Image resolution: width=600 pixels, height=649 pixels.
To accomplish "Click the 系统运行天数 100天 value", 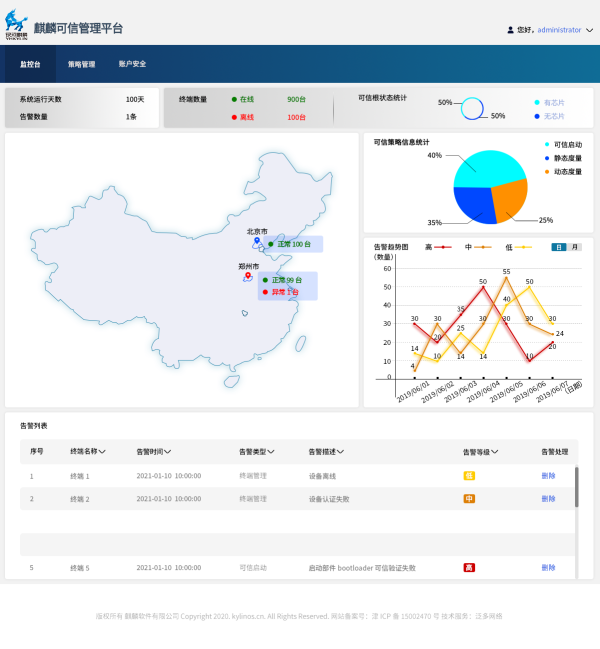I will (135, 99).
